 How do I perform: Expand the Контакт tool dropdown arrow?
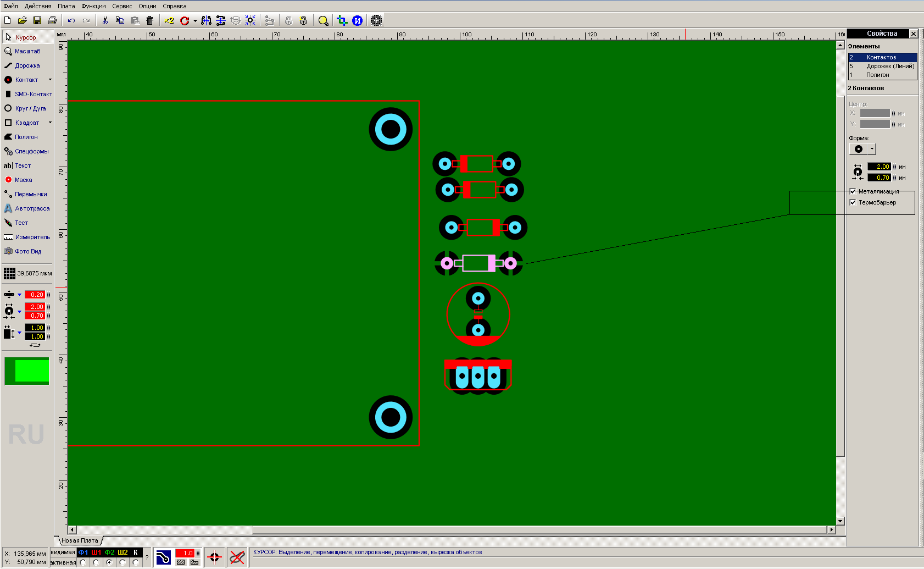pos(50,80)
